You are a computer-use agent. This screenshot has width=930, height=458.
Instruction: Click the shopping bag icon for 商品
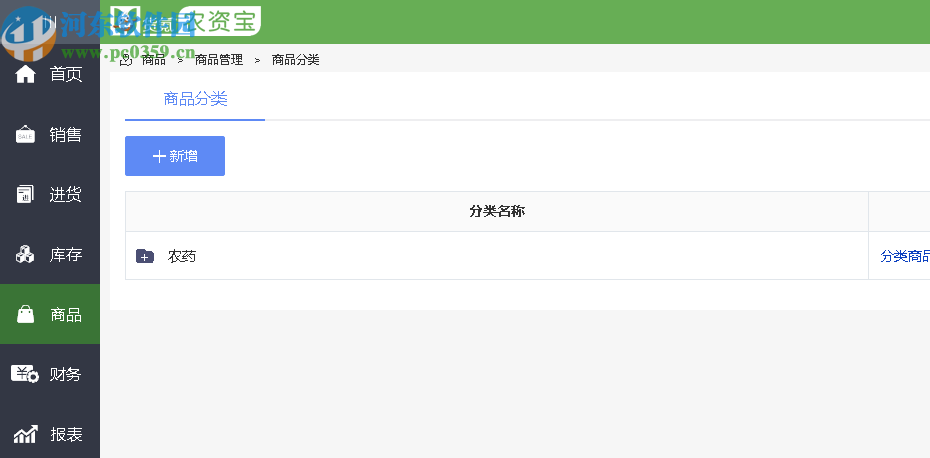point(26,314)
